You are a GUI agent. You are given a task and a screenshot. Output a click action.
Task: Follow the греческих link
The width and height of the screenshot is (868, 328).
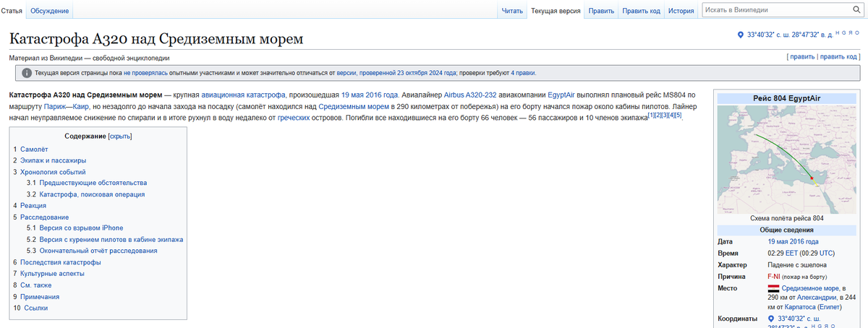tap(295, 116)
